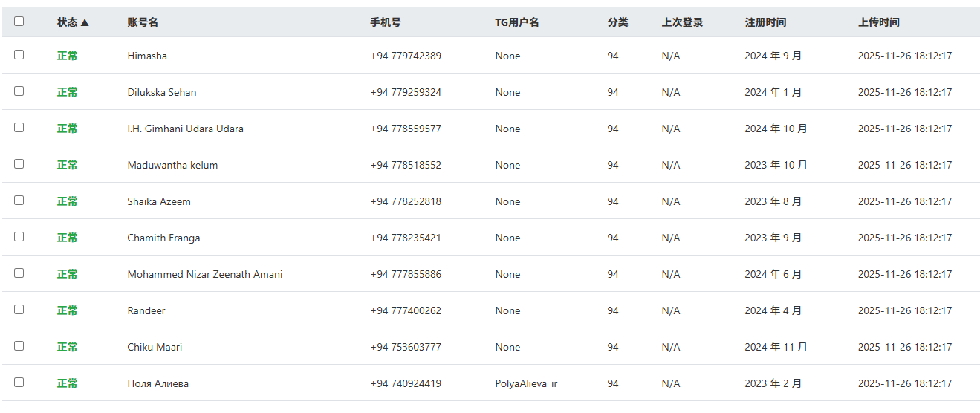This screenshot has width=980, height=413.
Task: Select Mohammed Nizar Zeenath Amani account name
Action: click(205, 274)
